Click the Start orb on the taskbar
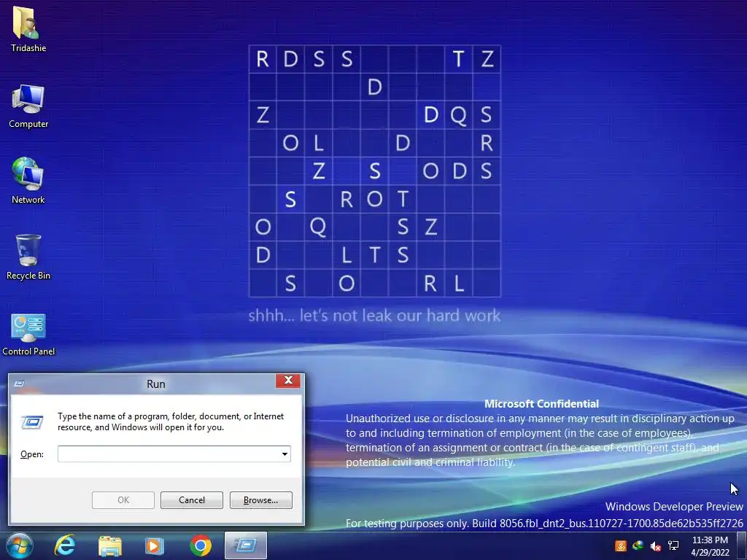Viewport: 747px width, 560px height. point(20,545)
